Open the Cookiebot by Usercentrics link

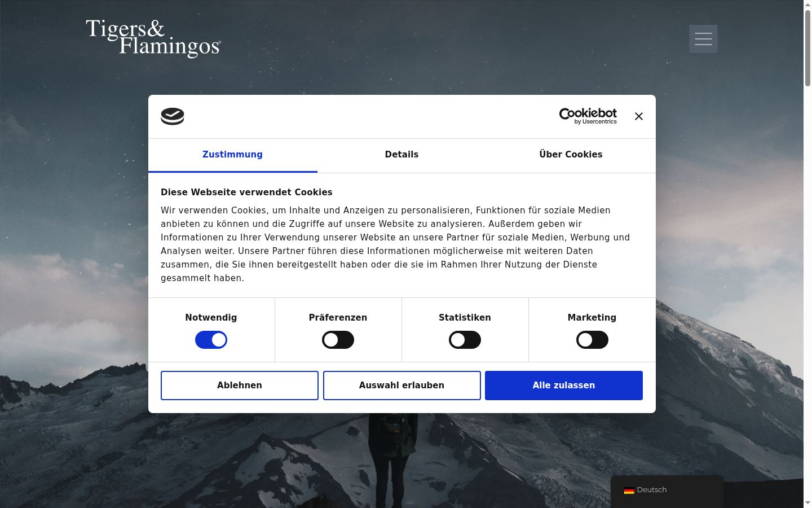(588, 116)
